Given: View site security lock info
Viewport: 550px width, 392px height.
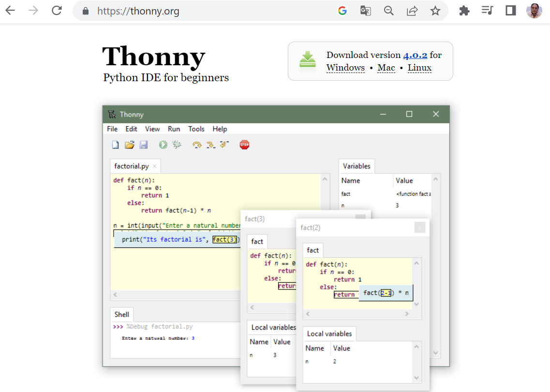Looking at the screenshot, I should 86,11.
